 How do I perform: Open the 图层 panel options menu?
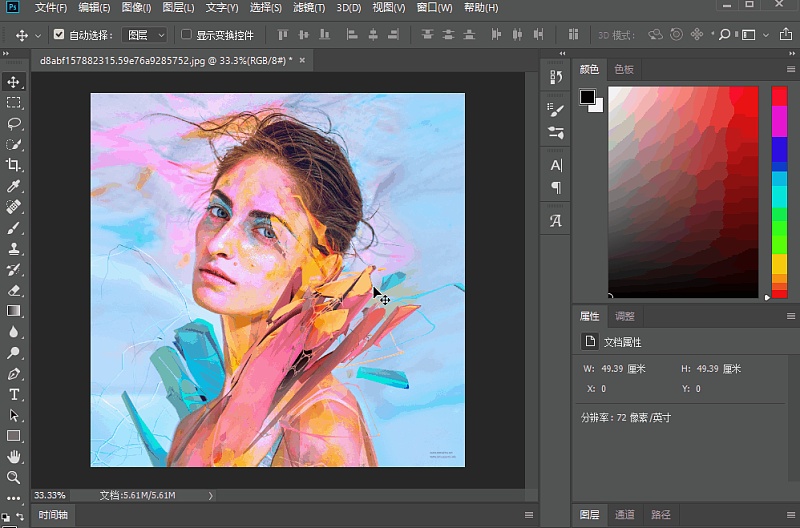(791, 515)
